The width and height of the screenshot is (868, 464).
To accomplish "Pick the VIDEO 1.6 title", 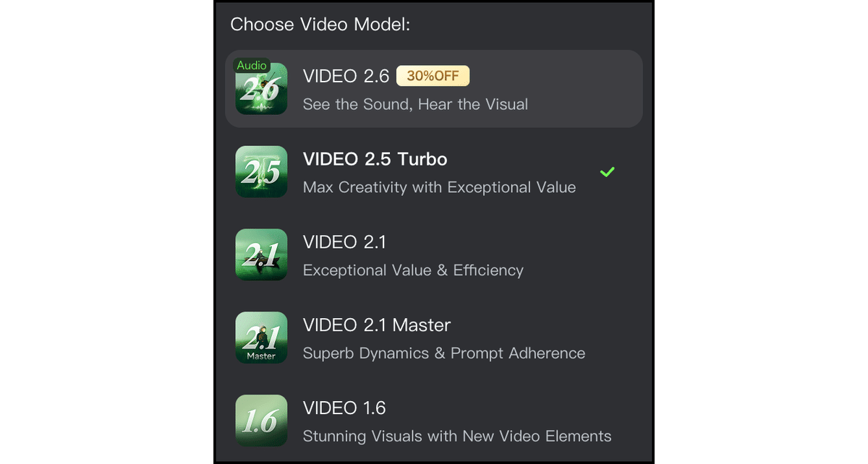I will tap(344, 408).
